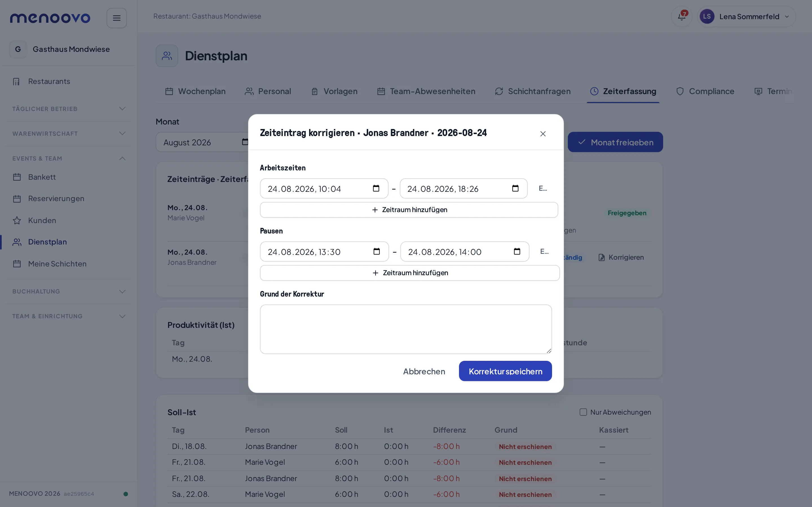This screenshot has width=812, height=507.
Task: Click Abbrechen to cancel the correction
Action: (424, 371)
